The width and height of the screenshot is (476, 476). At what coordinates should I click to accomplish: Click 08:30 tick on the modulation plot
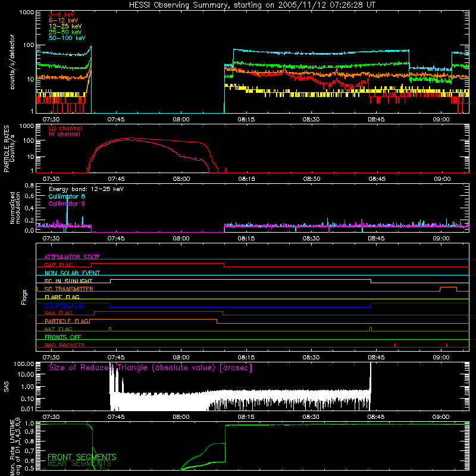311,239
